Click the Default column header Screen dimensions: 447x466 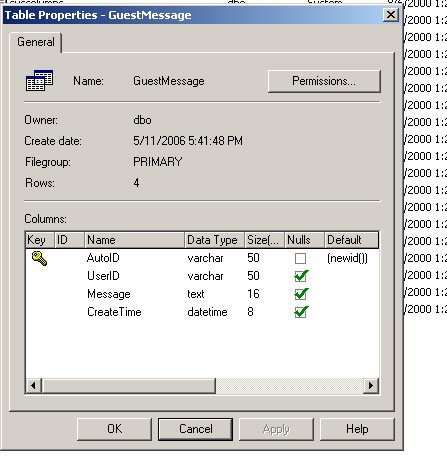352,240
